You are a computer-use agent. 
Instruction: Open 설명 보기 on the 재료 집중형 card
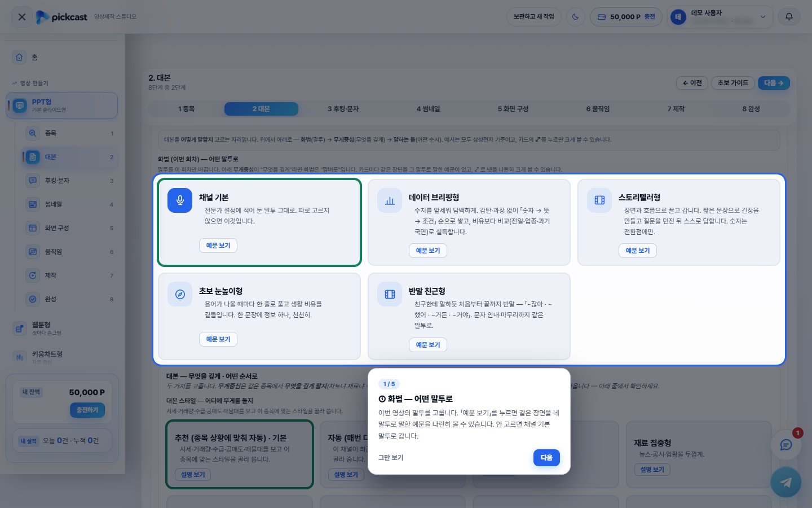point(652,470)
